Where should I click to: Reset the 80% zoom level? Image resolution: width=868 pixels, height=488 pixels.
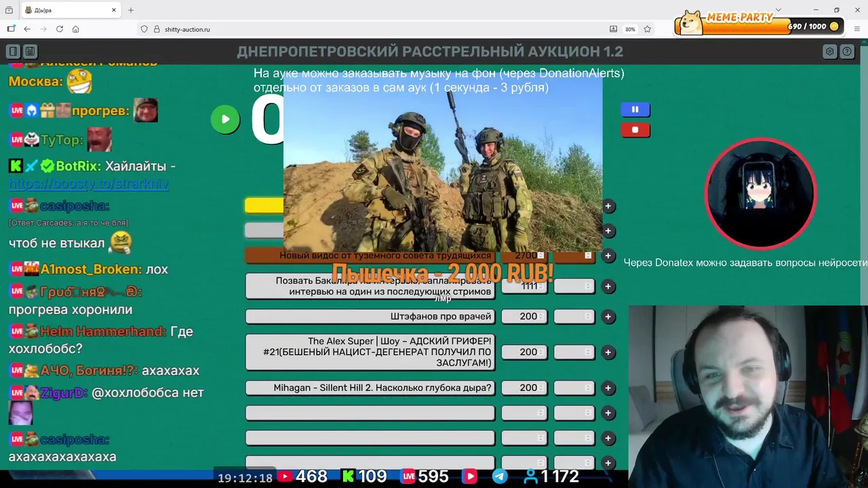630,29
